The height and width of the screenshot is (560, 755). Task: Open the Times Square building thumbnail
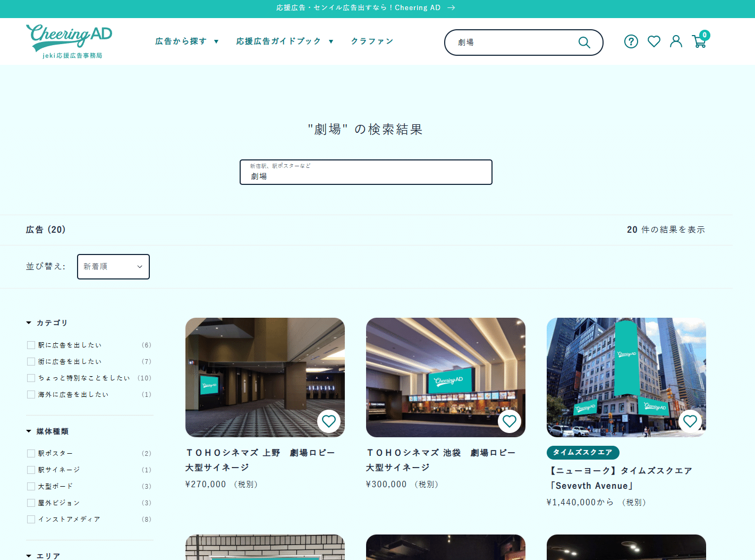tap(626, 377)
